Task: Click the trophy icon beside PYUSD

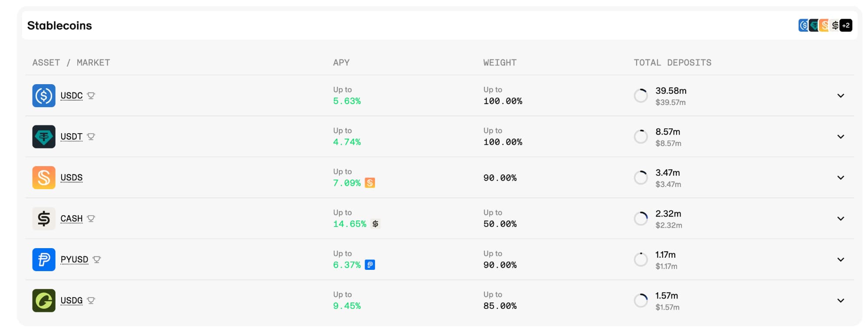Action: click(x=96, y=259)
